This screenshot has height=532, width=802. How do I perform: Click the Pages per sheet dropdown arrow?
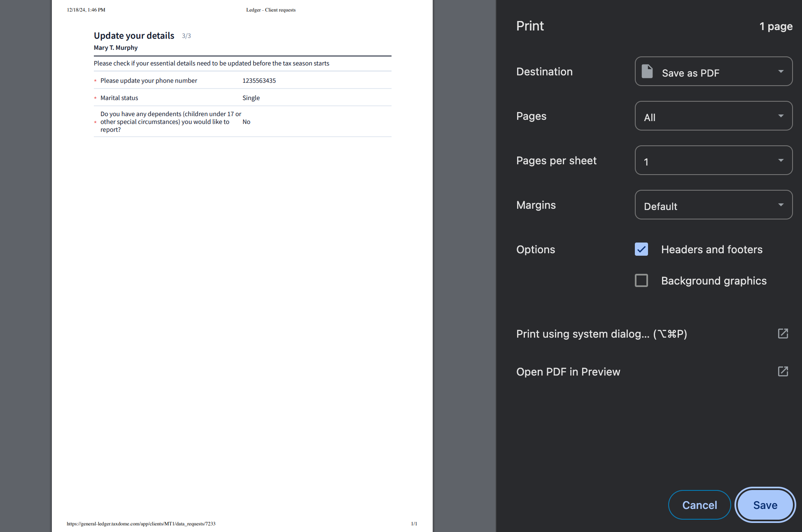[x=781, y=161]
